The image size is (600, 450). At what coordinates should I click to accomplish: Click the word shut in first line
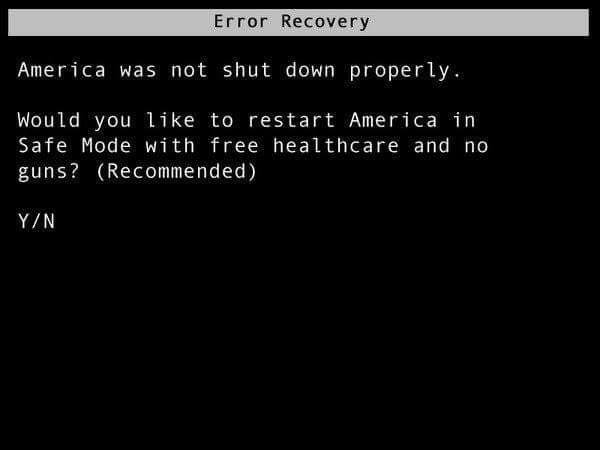click(247, 70)
